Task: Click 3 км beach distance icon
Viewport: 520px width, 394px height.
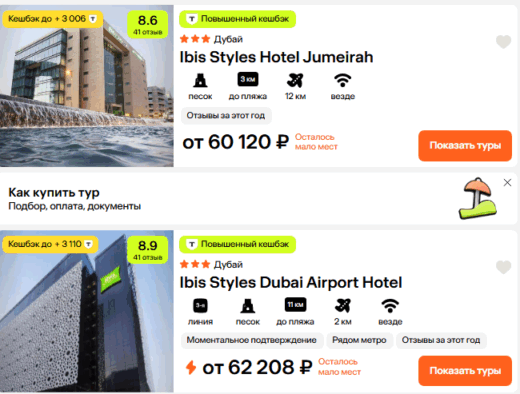Action: tap(248, 80)
